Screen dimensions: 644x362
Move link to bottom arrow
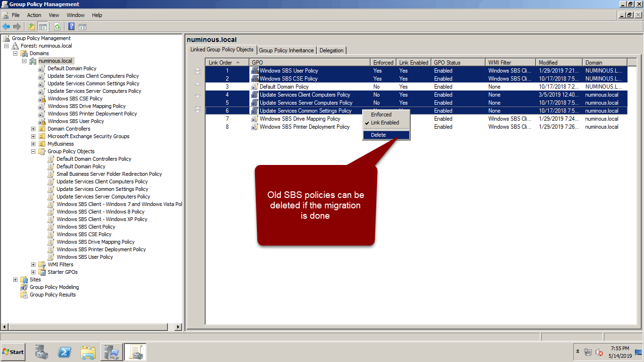pyautogui.click(x=198, y=109)
